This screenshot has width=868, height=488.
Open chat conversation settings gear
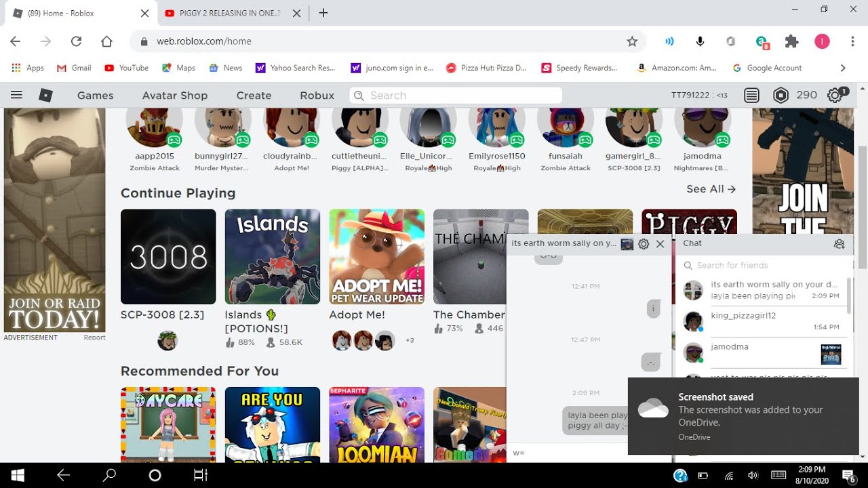click(644, 244)
